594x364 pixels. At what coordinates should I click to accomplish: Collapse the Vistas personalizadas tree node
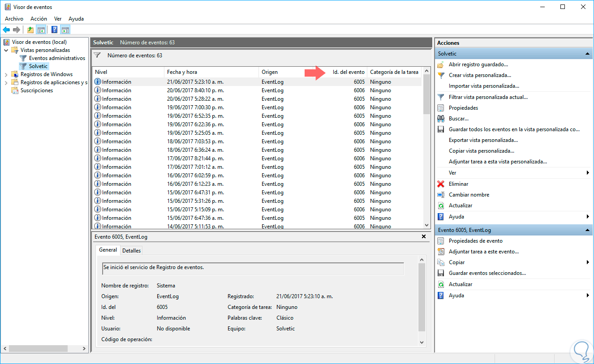pos(6,50)
